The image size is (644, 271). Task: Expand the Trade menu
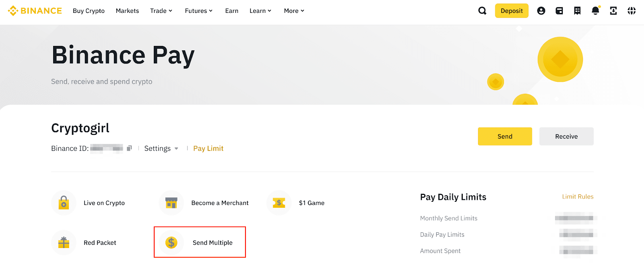(x=161, y=11)
